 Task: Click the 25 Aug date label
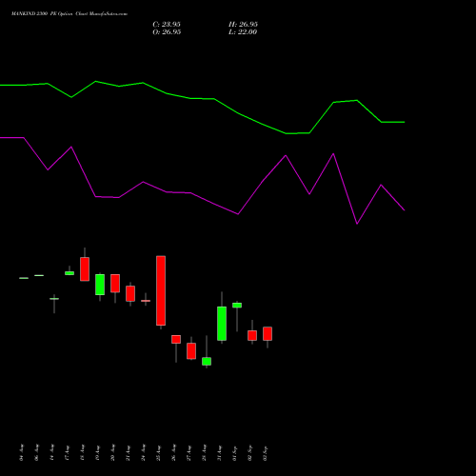[158, 452]
